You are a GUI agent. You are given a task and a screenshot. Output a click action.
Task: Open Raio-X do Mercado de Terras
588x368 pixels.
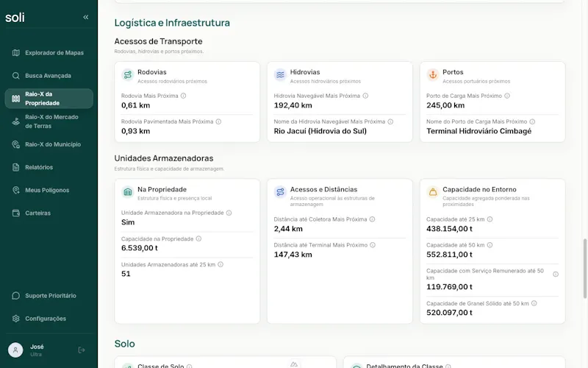(x=49, y=121)
